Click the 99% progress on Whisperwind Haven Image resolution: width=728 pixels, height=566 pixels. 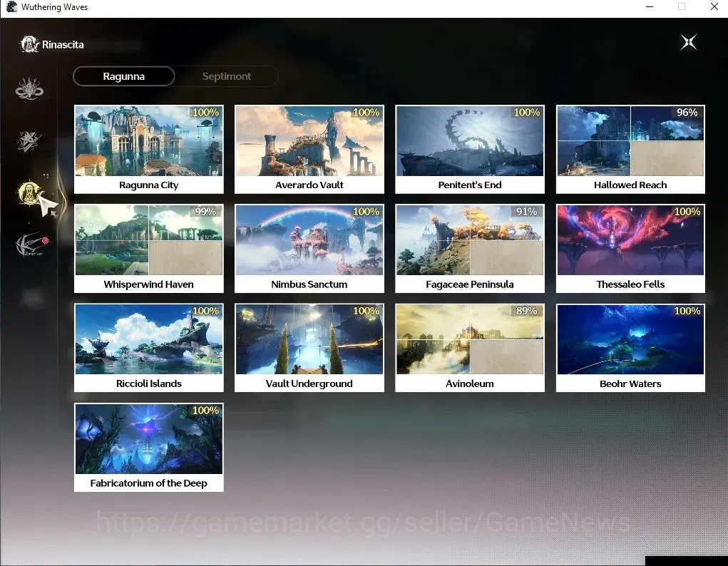coord(205,212)
